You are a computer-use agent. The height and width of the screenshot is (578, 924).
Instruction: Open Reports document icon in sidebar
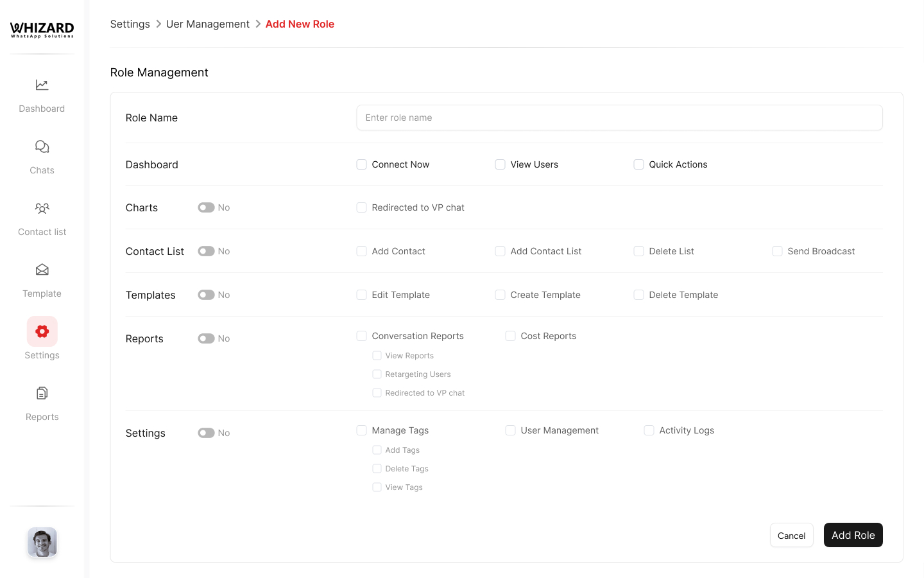(42, 393)
